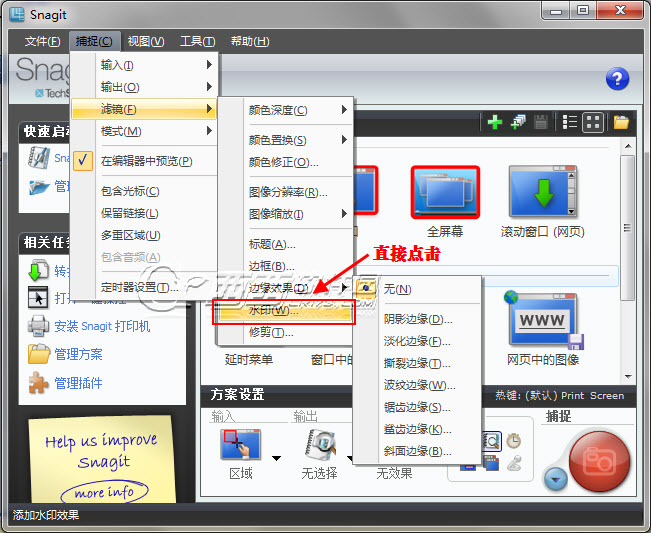Expand the 图像缩放(I) submenu
Viewport: 651px width, 533px height.
[285, 214]
